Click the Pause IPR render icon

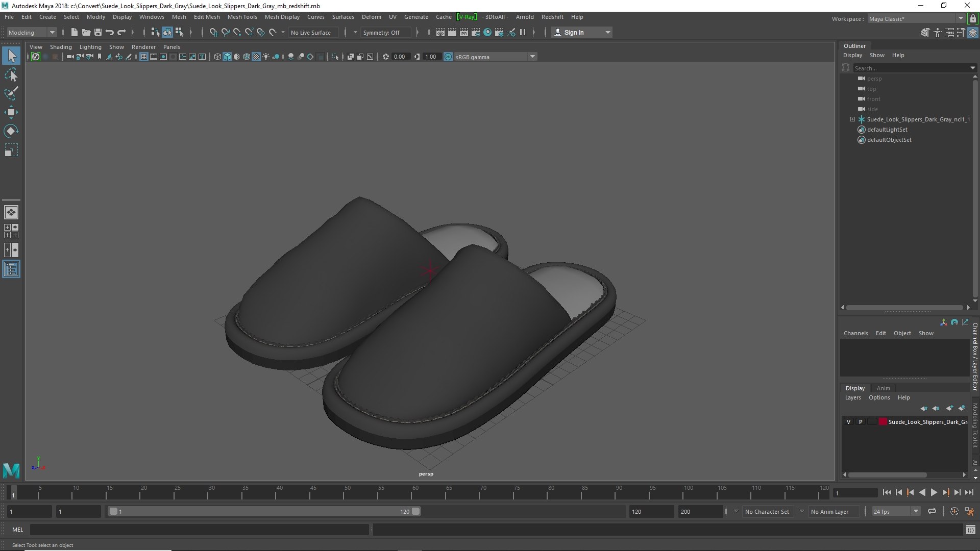tap(523, 32)
